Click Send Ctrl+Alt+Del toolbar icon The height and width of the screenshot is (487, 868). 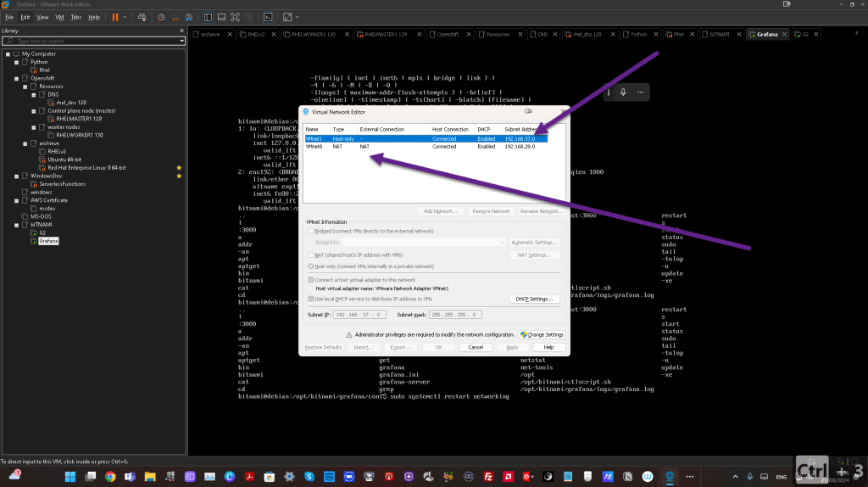[142, 17]
